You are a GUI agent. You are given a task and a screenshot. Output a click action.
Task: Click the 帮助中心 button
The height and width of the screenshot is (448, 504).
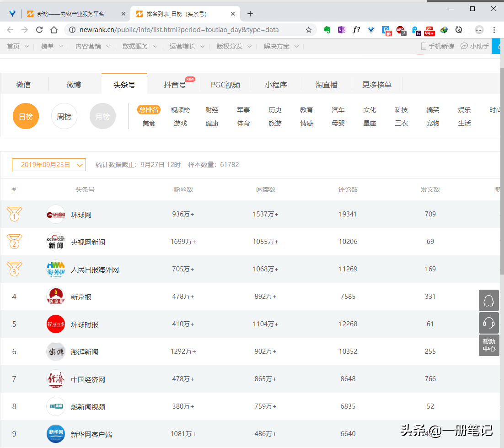pyautogui.click(x=488, y=345)
